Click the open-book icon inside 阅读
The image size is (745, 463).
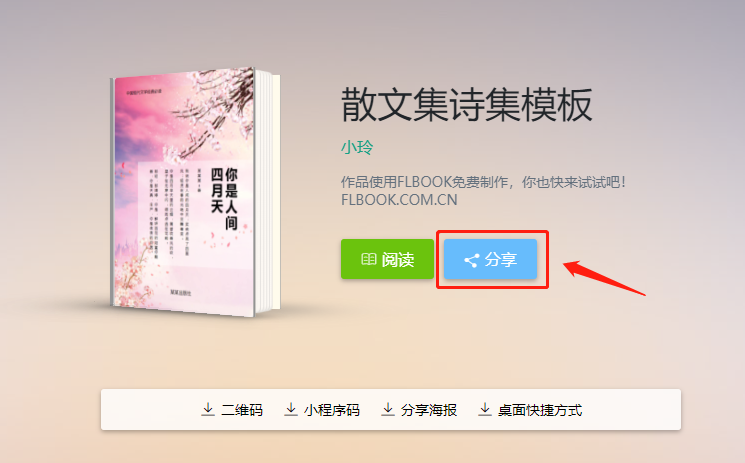[x=369, y=259]
